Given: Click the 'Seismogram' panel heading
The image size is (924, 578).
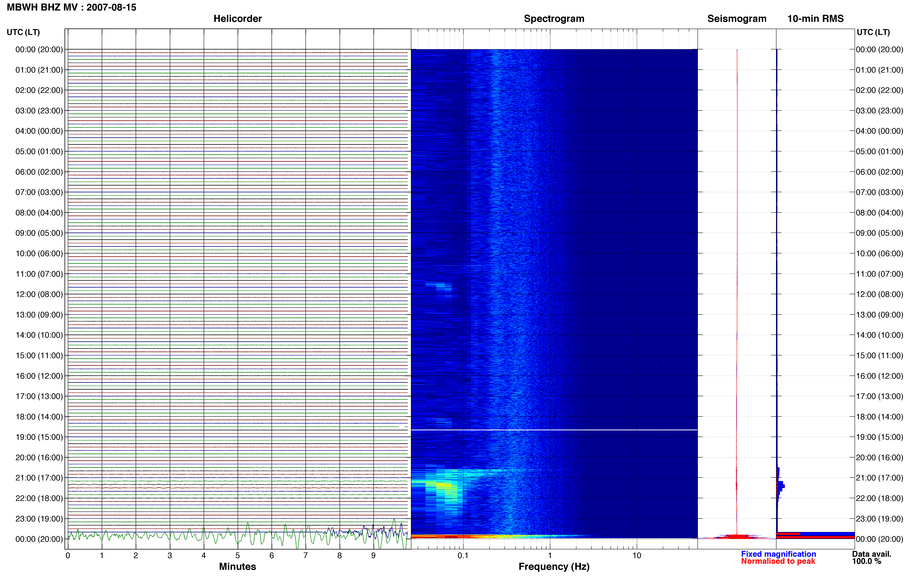Looking at the screenshot, I should pyautogui.click(x=736, y=18).
